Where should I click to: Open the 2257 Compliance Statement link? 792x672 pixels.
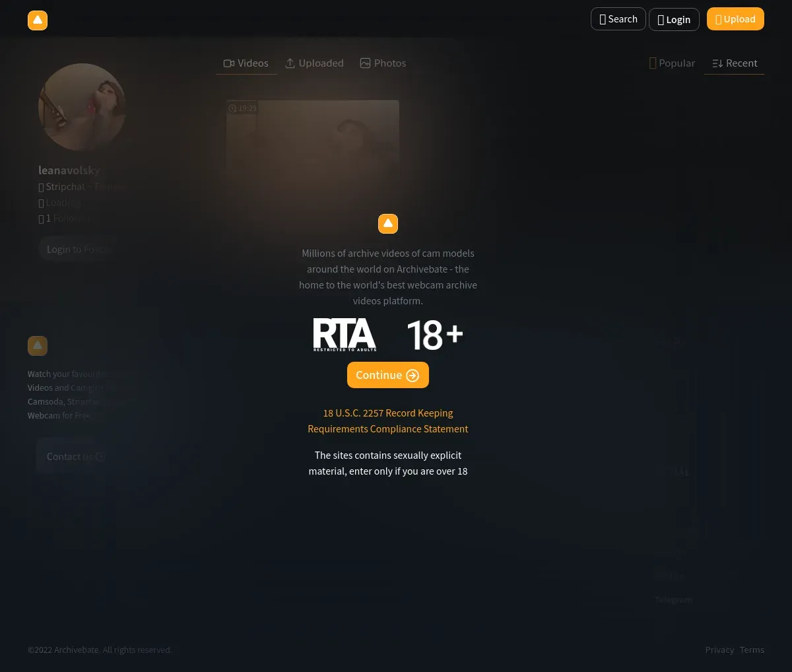pos(388,421)
